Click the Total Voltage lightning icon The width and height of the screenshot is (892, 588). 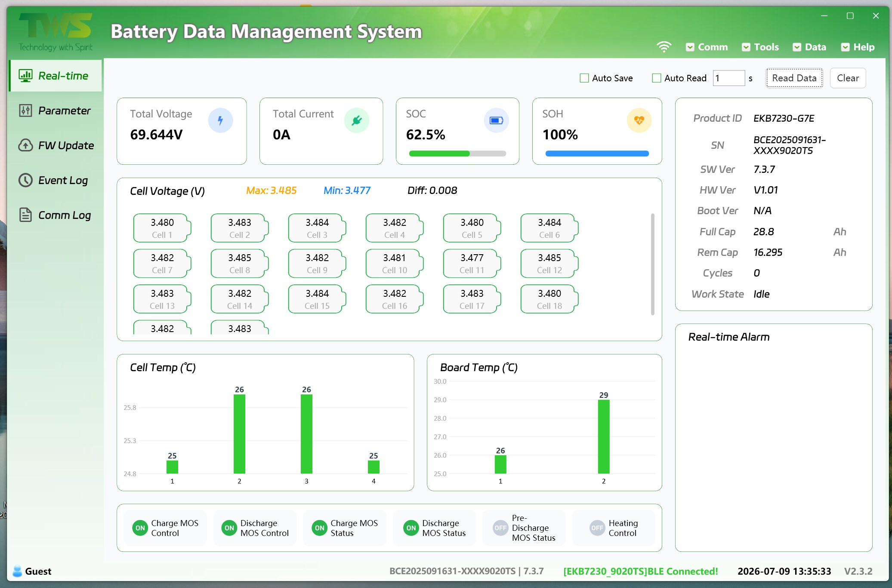point(220,120)
